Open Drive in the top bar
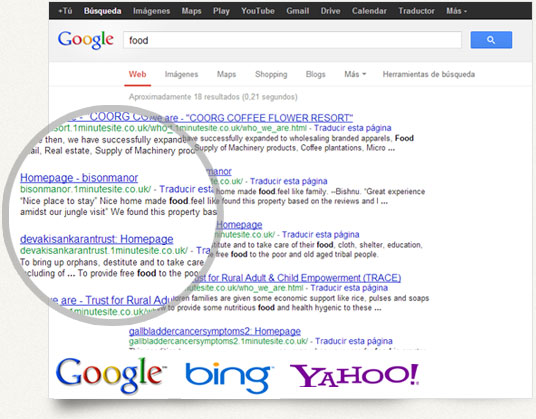The height and width of the screenshot is (419, 536). [330, 11]
